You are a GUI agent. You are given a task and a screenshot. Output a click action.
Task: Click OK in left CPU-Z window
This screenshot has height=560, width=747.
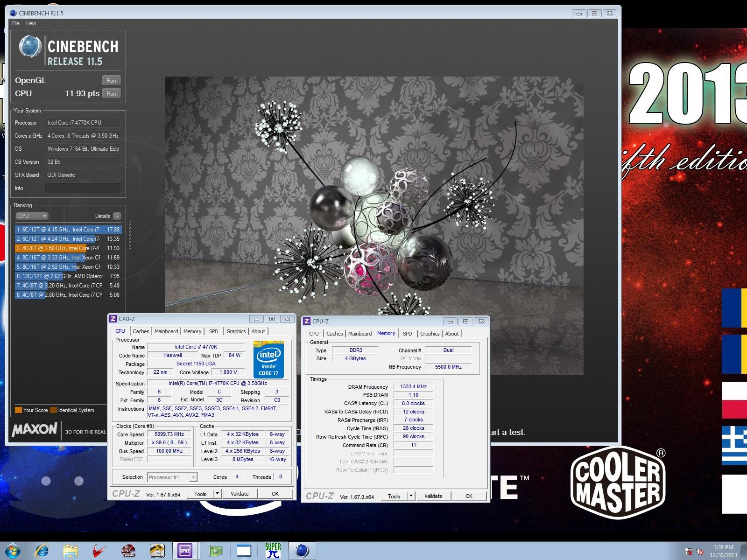tap(275, 494)
